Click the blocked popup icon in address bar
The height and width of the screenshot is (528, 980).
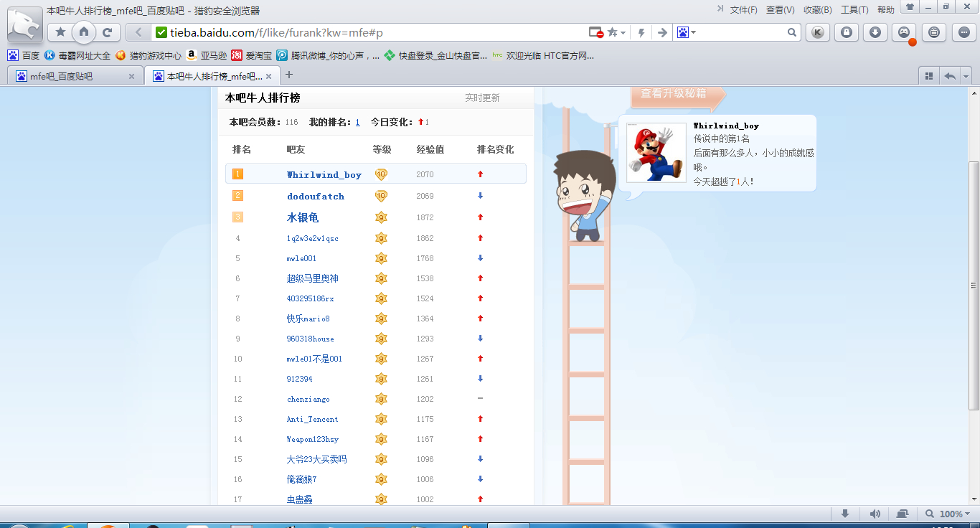point(595,32)
